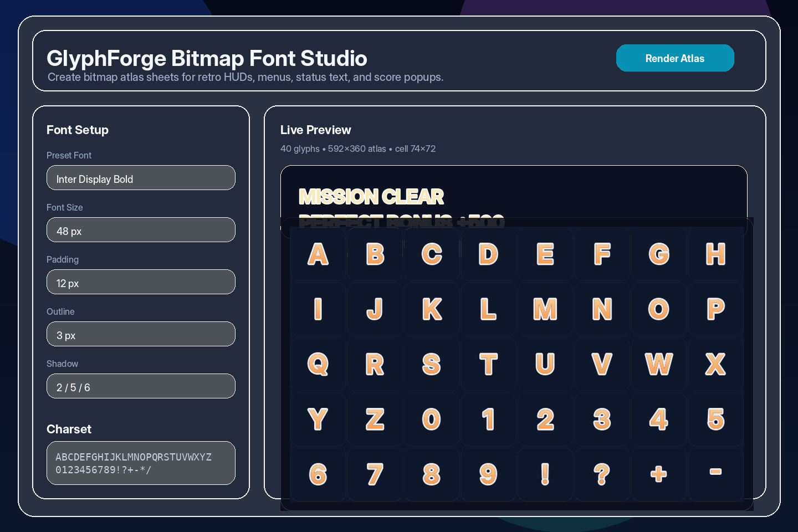Viewport: 798px width, 532px height.
Task: Click the "Preset Font" label
Action: (69, 155)
